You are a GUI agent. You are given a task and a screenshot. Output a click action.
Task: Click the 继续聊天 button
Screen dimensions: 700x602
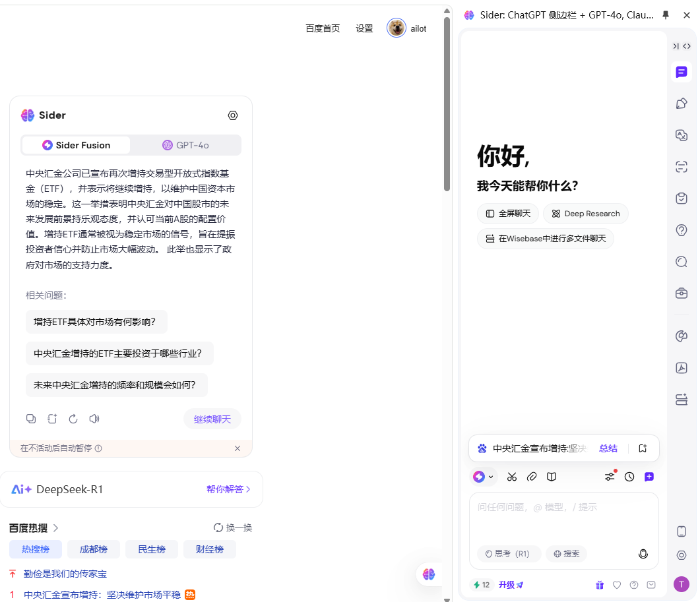[212, 419]
